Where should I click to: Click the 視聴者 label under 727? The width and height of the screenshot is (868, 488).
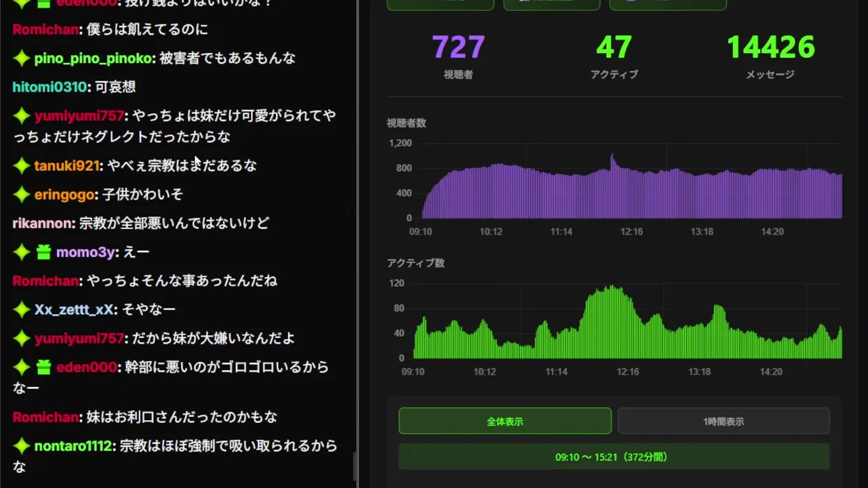[x=458, y=75]
